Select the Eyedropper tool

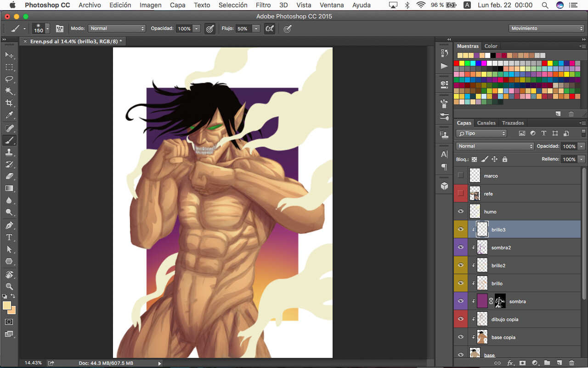point(9,115)
